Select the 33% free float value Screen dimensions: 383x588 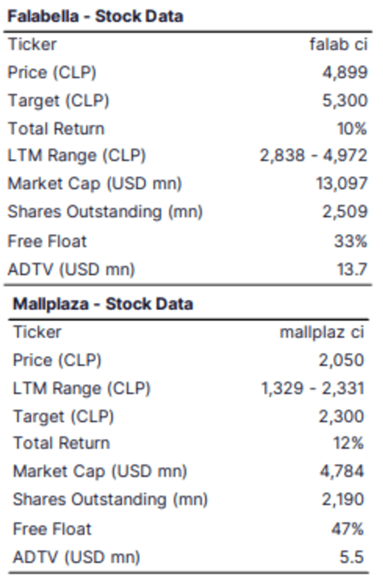click(x=351, y=241)
